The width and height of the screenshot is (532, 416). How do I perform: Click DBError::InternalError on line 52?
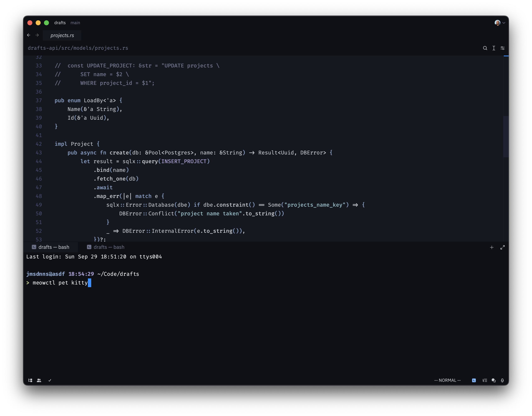coord(158,231)
